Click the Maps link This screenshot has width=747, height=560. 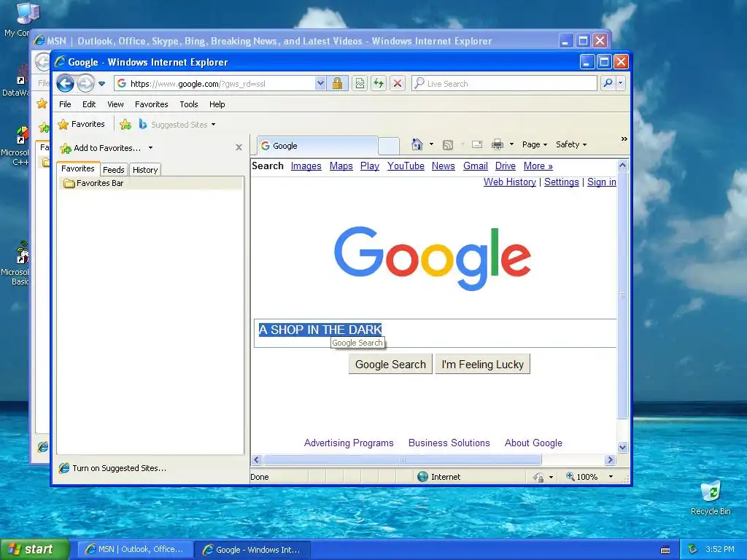pos(341,166)
